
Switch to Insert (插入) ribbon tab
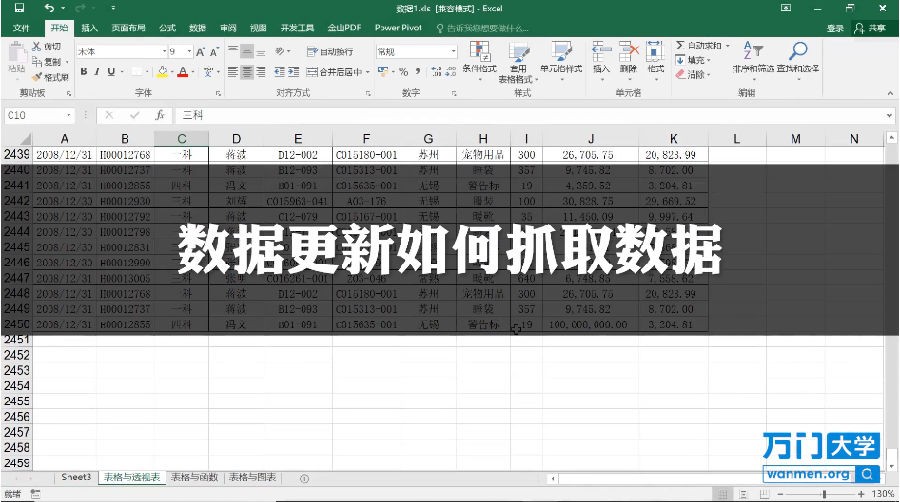(90, 28)
